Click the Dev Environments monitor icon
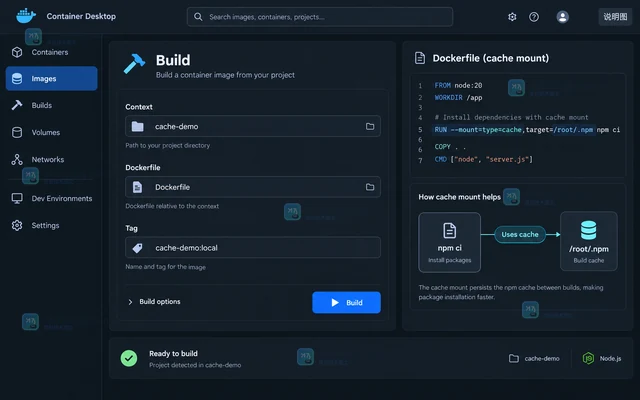The image size is (640, 400). click(17, 198)
